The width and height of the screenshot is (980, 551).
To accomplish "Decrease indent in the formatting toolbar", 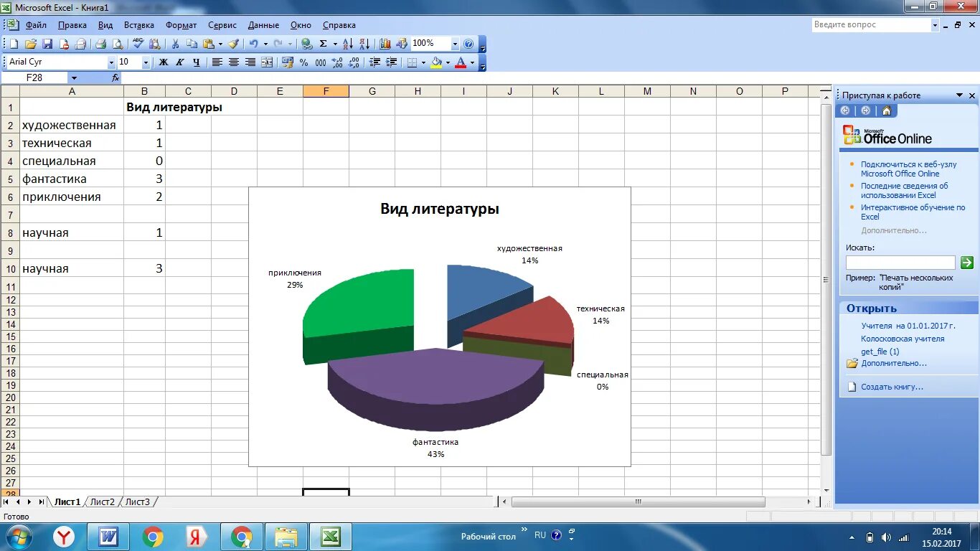I will [x=374, y=62].
